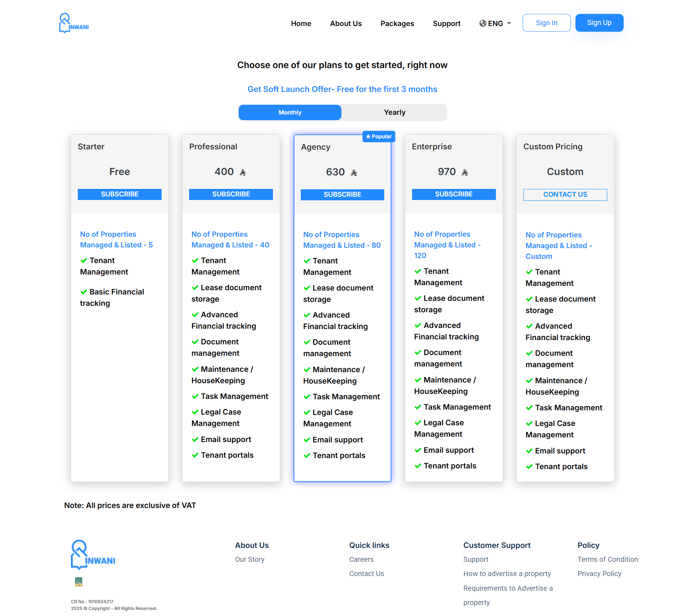Switch billing to Yearly
This screenshot has height=616, width=685.
point(394,112)
